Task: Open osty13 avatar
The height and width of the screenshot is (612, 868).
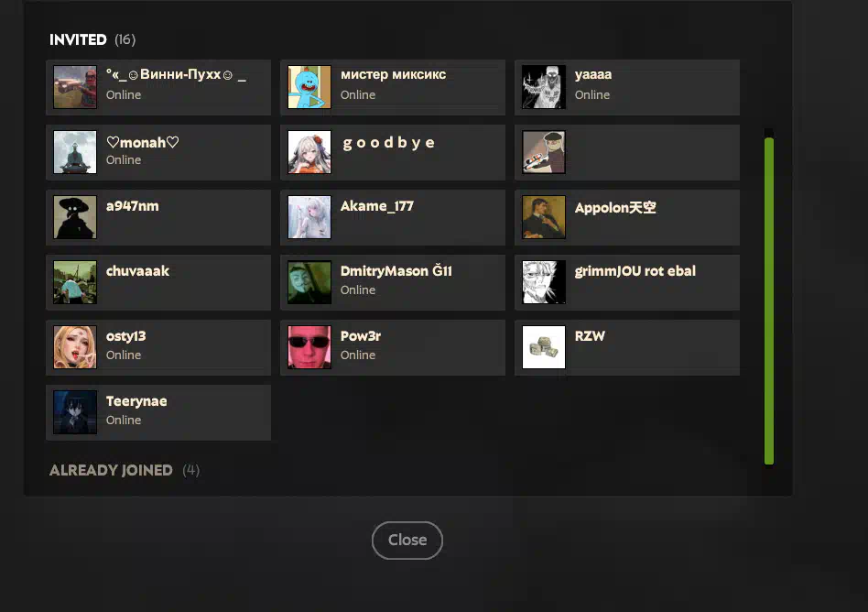Action: click(x=75, y=346)
